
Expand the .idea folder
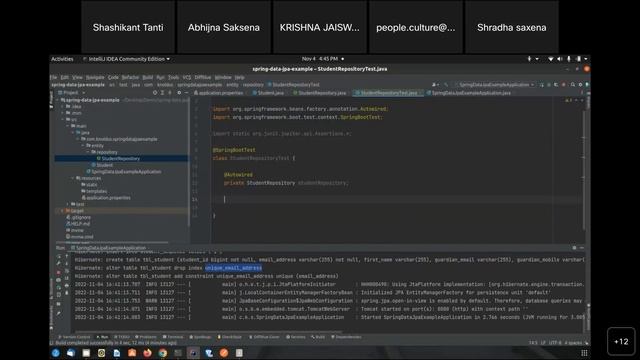tap(63, 107)
